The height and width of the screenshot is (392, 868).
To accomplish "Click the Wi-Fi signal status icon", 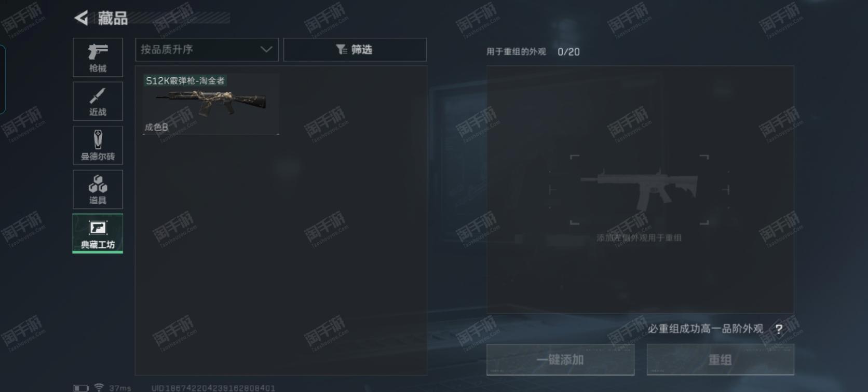I will point(99,387).
